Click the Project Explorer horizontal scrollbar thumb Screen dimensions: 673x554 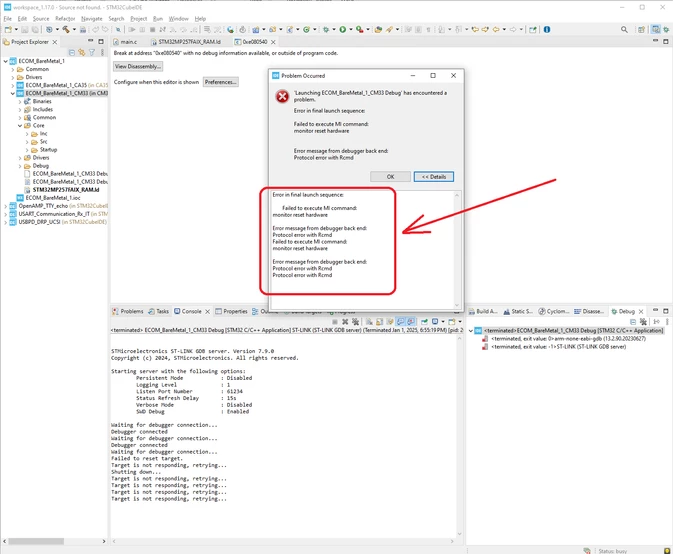coord(36,542)
